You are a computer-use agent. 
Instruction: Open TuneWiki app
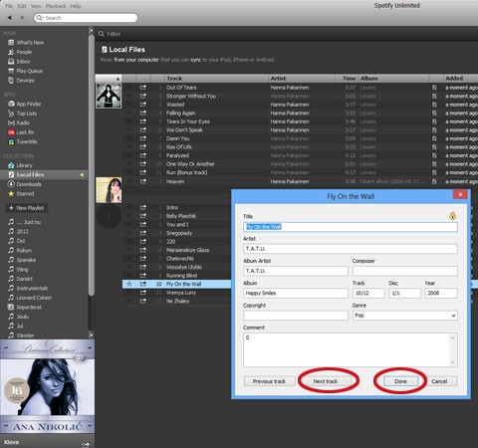pos(23,141)
